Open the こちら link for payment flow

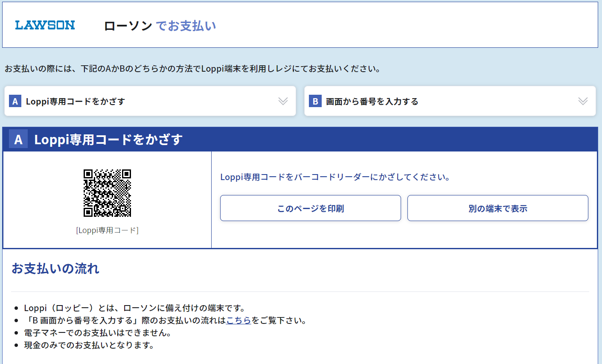coord(238,320)
